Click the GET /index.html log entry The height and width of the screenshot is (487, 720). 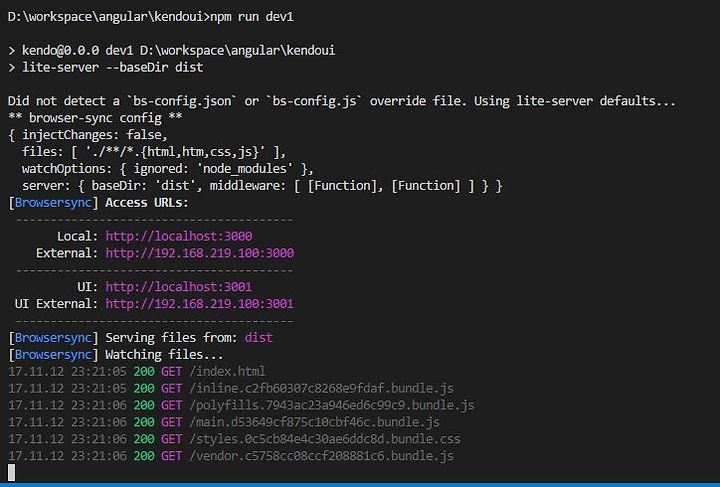(137, 371)
